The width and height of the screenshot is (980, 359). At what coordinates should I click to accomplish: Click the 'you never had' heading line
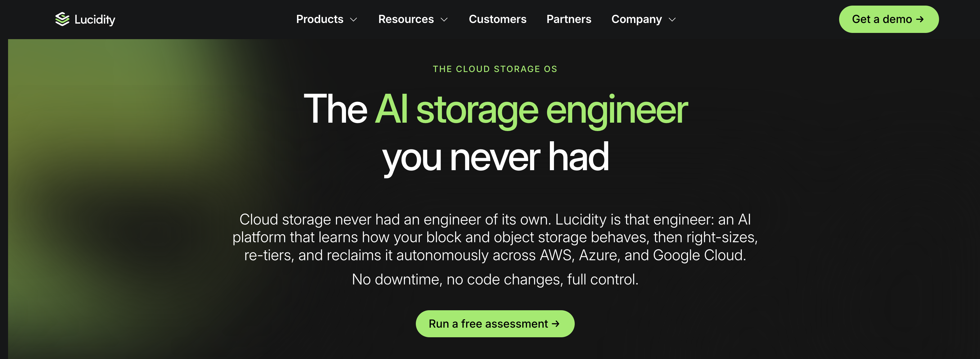point(495,157)
